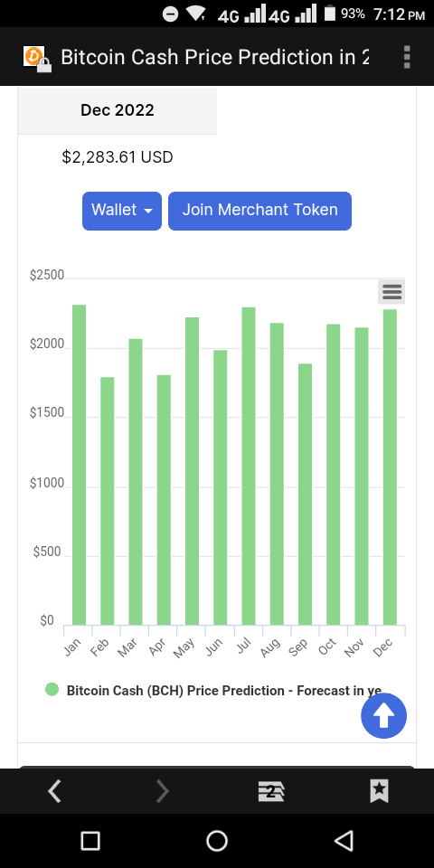The image size is (434, 868).
Task: Click the green legend color dot
Action: [x=52, y=690]
